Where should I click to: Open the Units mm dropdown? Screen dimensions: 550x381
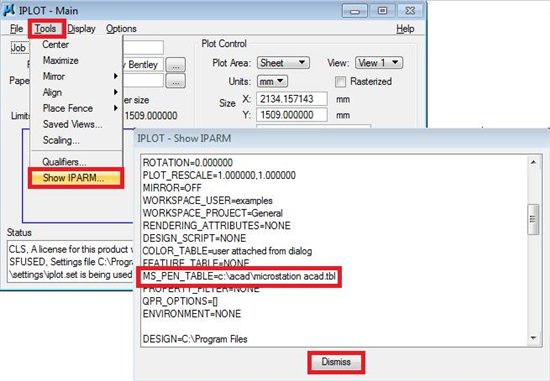[x=272, y=81]
